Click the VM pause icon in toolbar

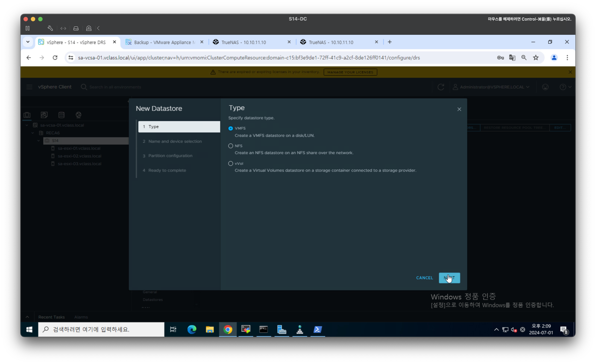28,28
